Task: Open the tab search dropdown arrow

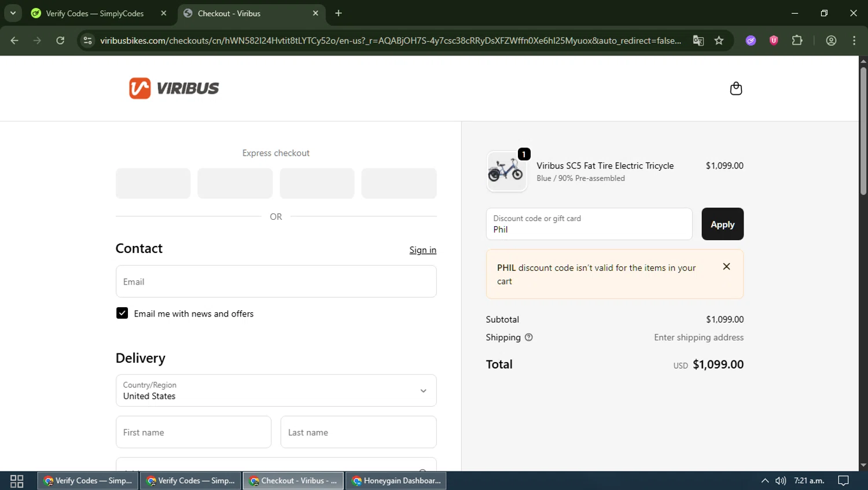Action: [13, 13]
